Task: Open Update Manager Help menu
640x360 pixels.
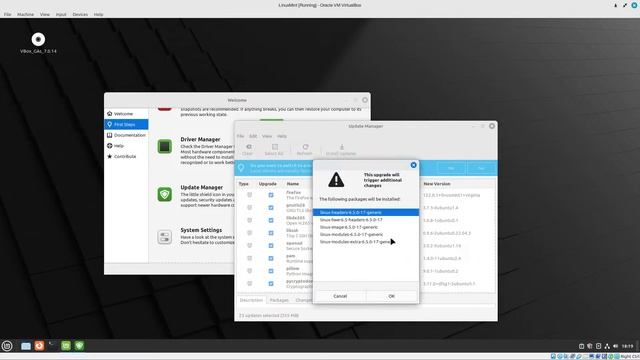Action: (x=282, y=136)
